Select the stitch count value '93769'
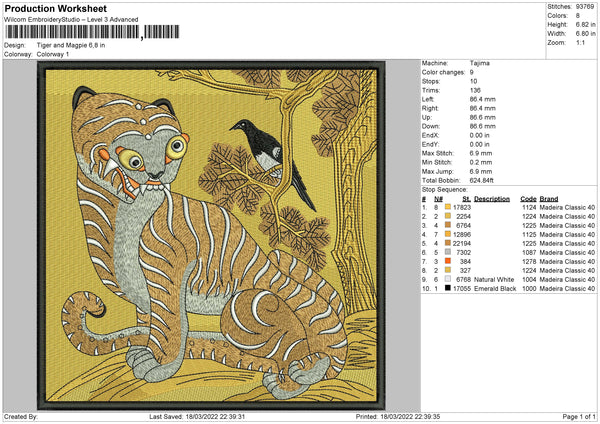 point(585,7)
